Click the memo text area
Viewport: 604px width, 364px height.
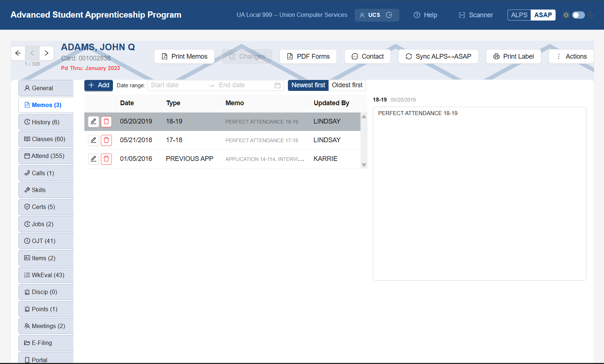[x=479, y=194]
